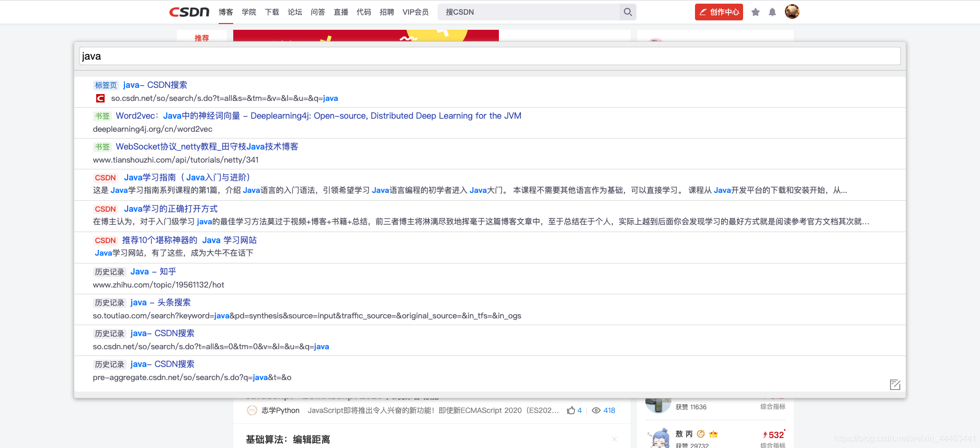Image resolution: width=980 pixels, height=448 pixels.
Task: Navigate to 代码
Action: click(364, 12)
